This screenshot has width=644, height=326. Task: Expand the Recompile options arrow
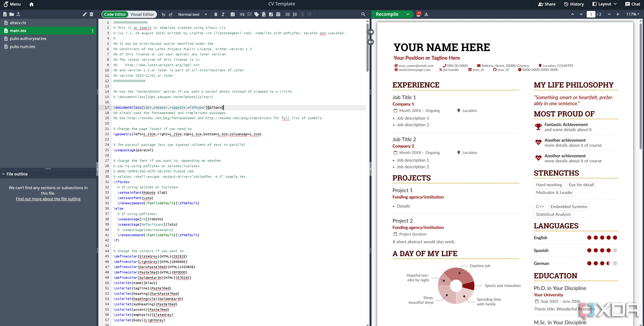[408, 14]
